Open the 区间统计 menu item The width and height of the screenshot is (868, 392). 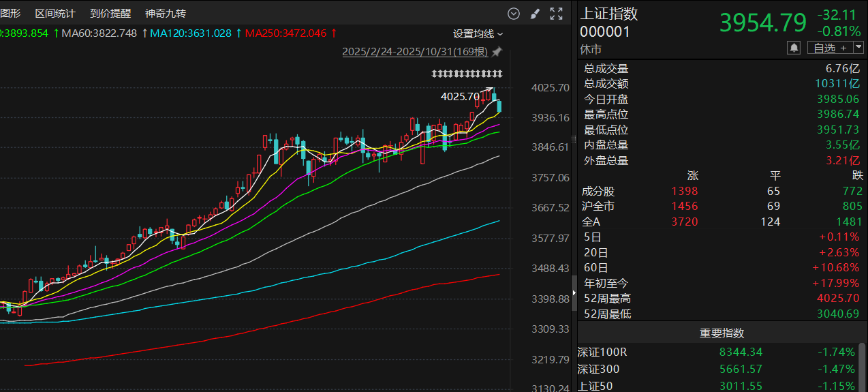pyautogui.click(x=55, y=14)
